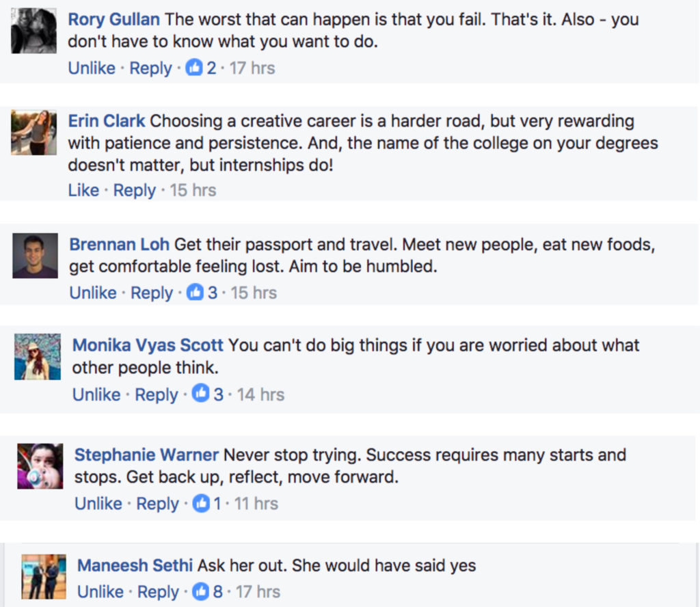Viewport: 700px width, 607px height.
Task: Reply to Erin Clark's comment
Action: pyautogui.click(x=134, y=190)
